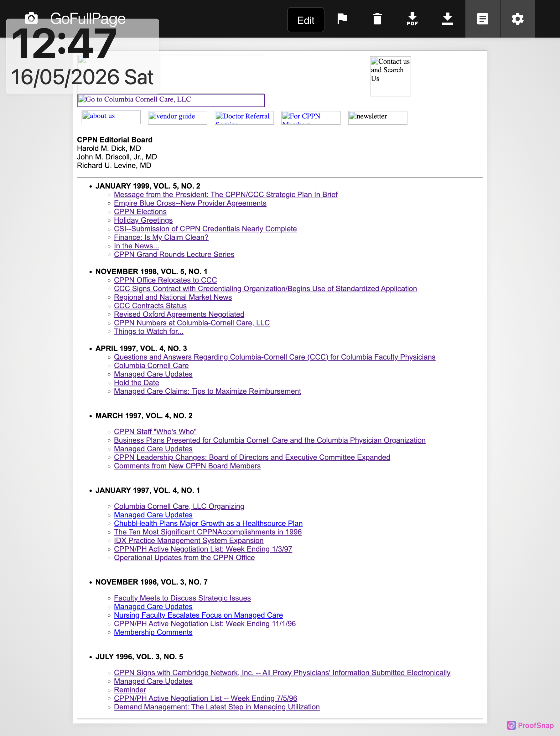The image size is (560, 736).
Task: Open Managed Care Updates under January 1997
Action: (x=153, y=515)
